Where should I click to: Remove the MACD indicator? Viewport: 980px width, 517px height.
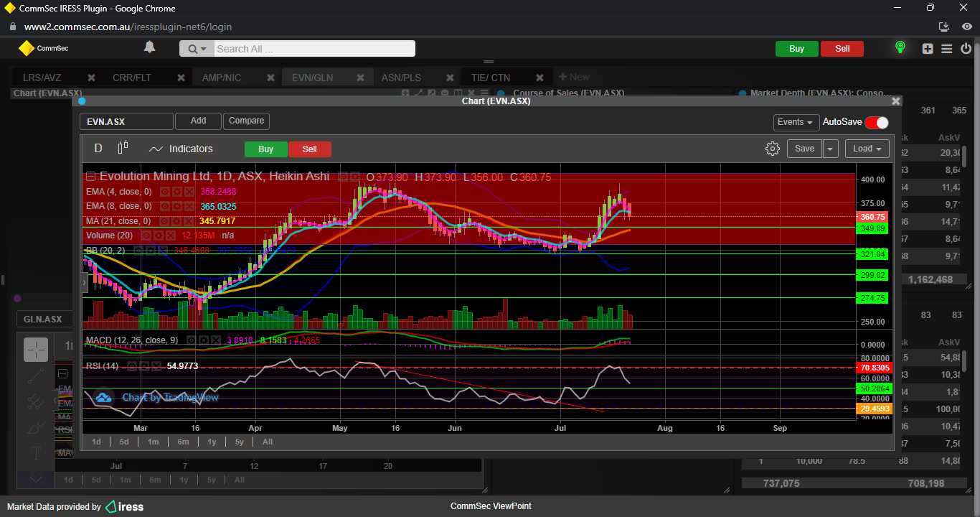click(x=216, y=340)
